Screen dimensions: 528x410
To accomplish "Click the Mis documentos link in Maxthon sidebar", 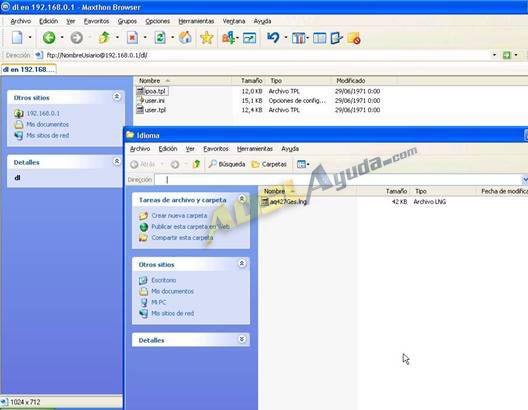I will coord(47,124).
